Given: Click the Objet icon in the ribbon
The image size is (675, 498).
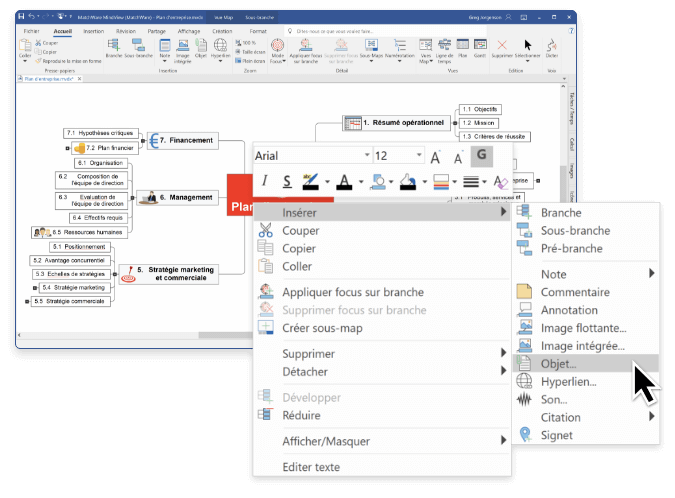Looking at the screenshot, I should 201,48.
